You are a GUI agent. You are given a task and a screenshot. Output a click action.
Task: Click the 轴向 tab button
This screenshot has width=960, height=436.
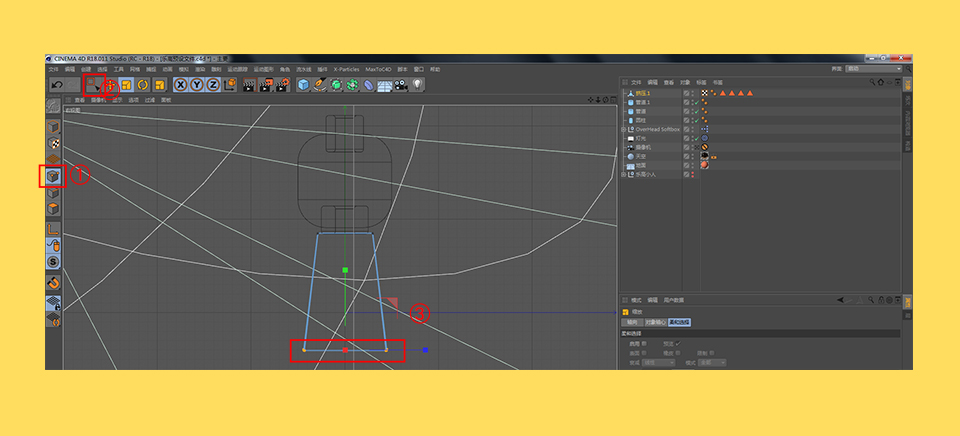tap(632, 322)
